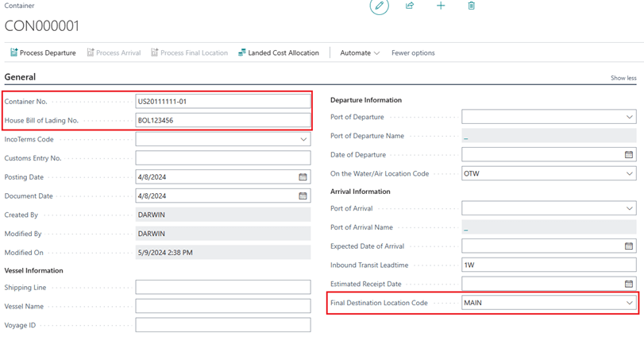Viewport: 644px width, 337px height.
Task: Open the Posting Date calendar picker
Action: click(x=303, y=177)
